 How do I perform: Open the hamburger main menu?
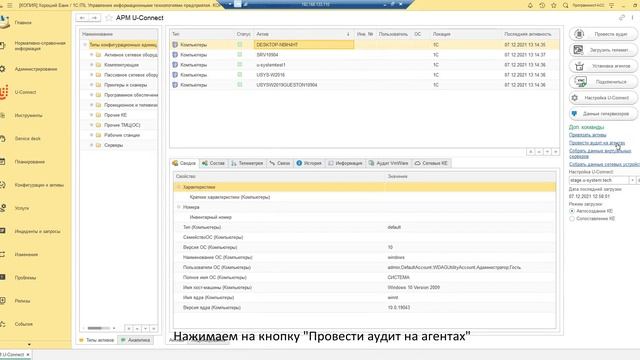(x=10, y=5)
